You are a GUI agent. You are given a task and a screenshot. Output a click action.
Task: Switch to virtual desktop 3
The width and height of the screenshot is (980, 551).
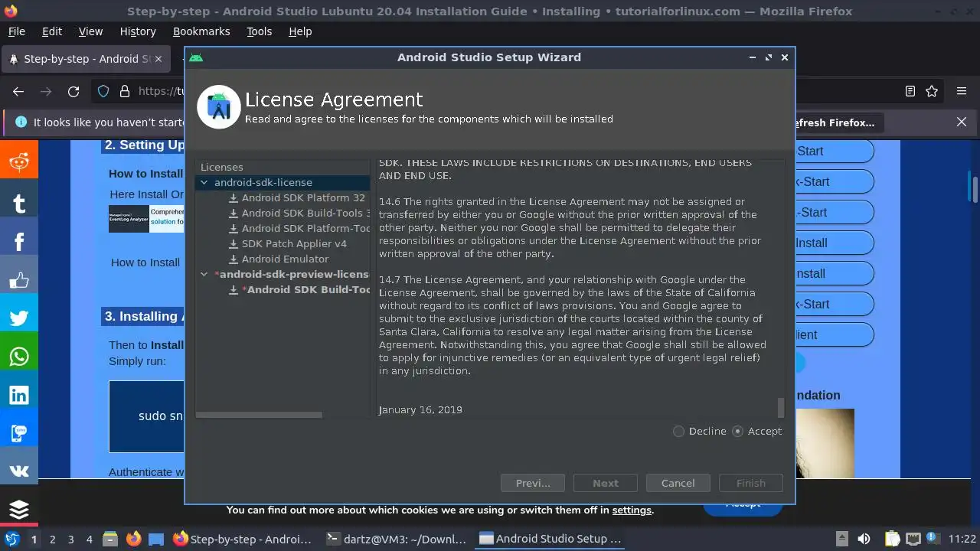[x=70, y=539]
